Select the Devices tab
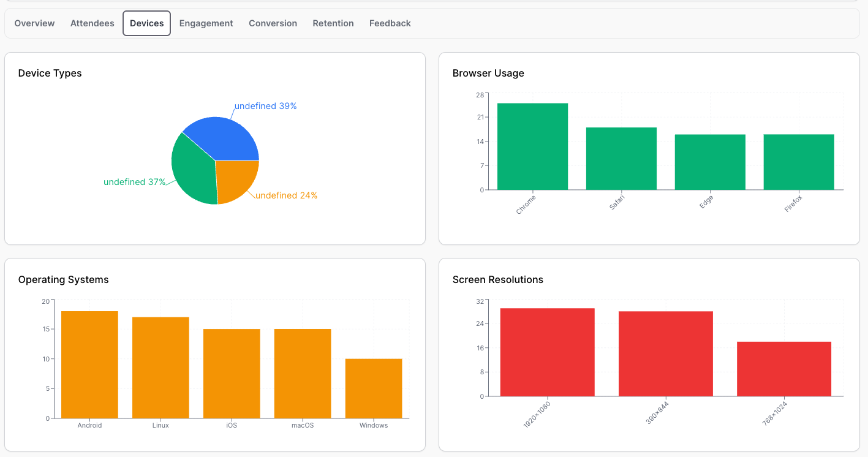868x457 pixels. 146,23
